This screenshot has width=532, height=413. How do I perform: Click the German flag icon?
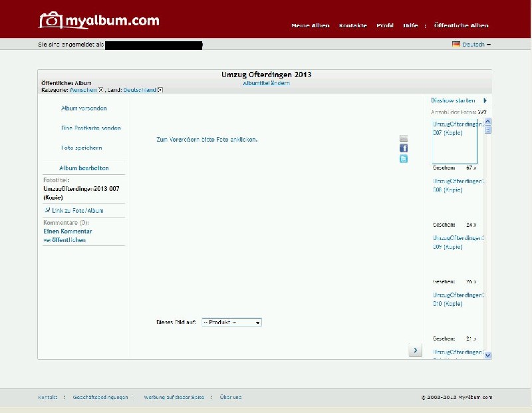pos(456,45)
